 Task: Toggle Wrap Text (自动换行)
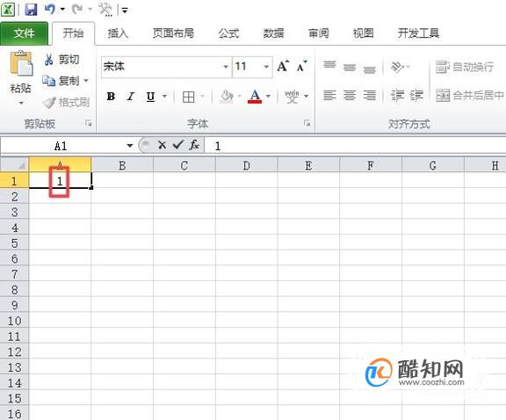(x=464, y=67)
